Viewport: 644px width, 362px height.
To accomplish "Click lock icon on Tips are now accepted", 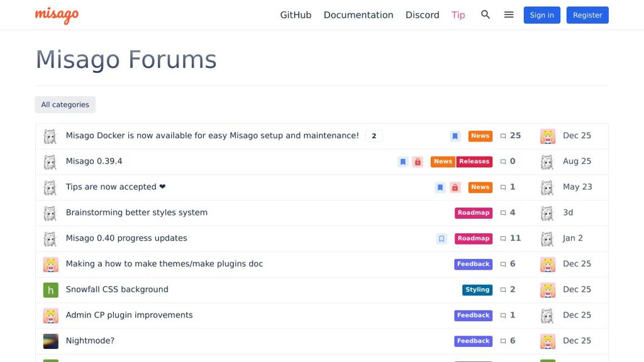I will pos(455,187).
